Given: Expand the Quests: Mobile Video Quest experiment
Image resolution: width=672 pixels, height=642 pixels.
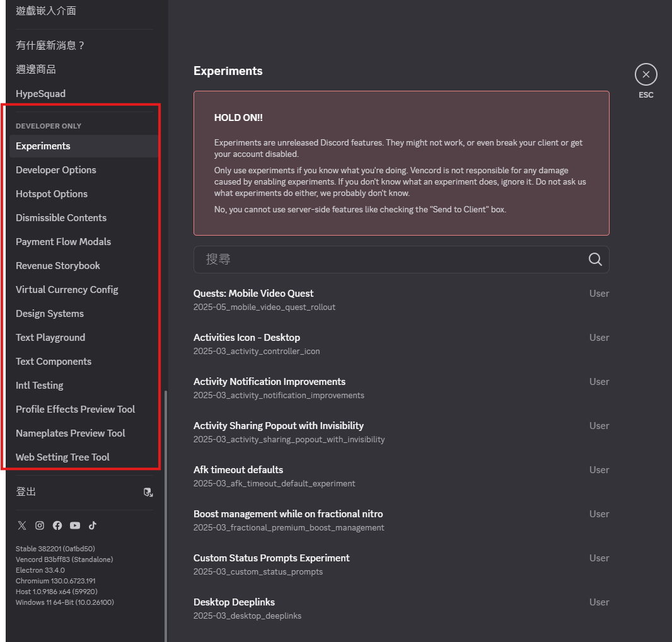Looking at the screenshot, I should (401, 300).
